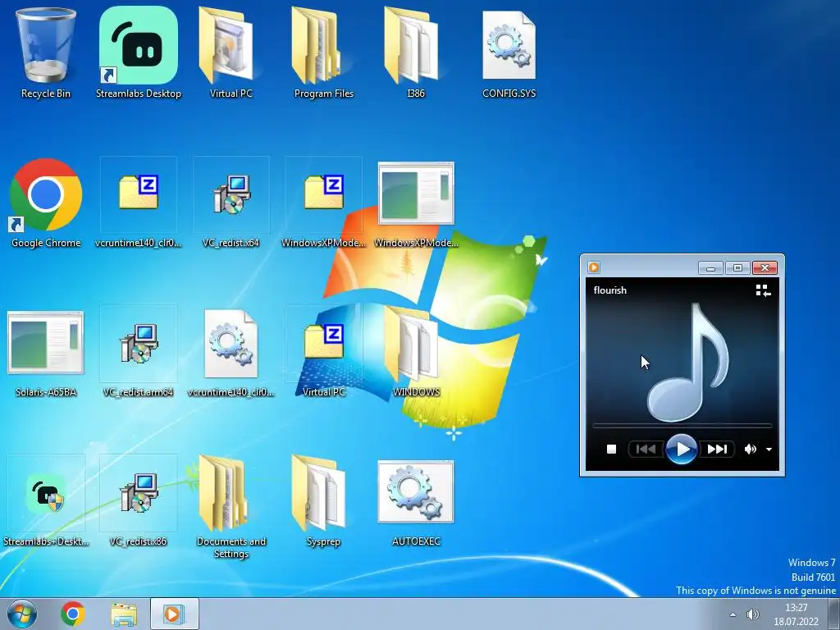Viewport: 840px width, 630px height.
Task: Click the music note album art
Action: click(688, 362)
